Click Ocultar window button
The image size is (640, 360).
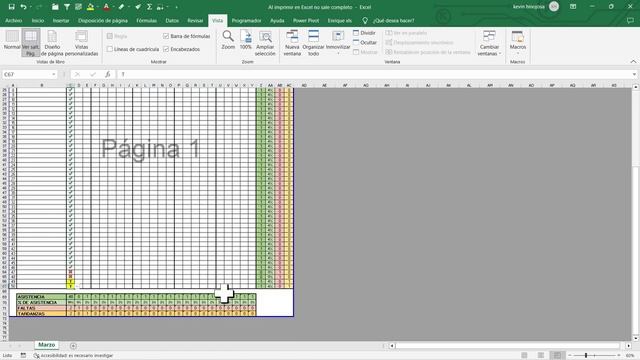pos(365,42)
